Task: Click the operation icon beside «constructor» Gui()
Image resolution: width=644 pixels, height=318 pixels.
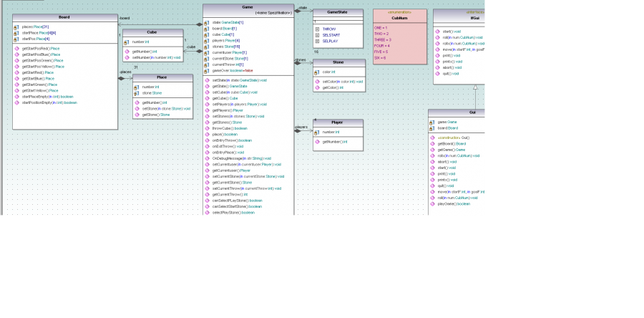Action: 432,138
